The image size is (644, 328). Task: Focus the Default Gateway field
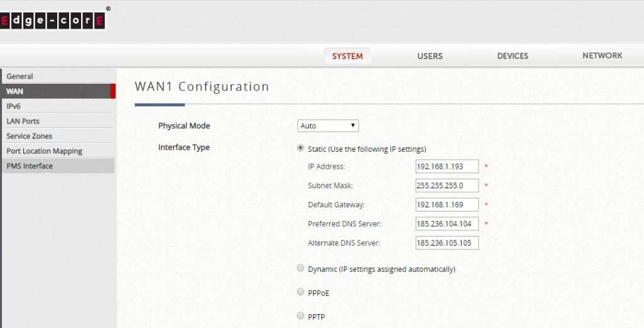(447, 204)
